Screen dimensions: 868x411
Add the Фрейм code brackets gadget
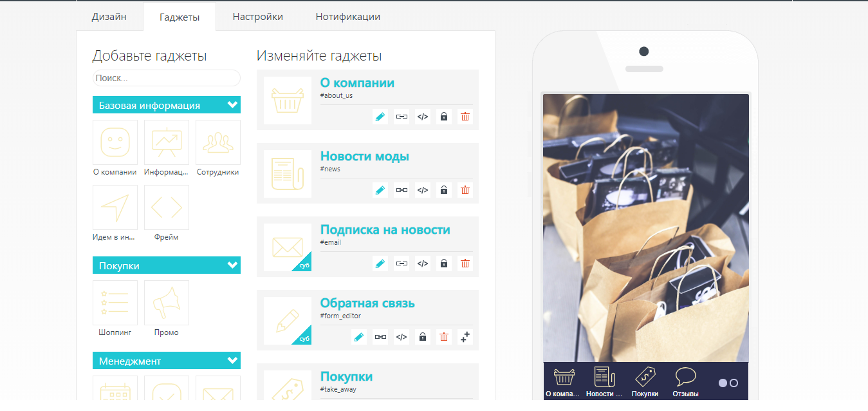[x=167, y=207]
